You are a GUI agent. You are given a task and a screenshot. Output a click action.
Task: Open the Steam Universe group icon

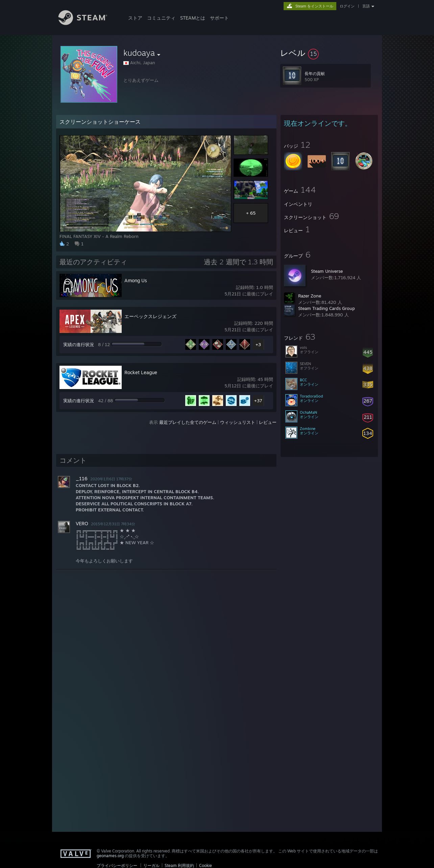295,275
